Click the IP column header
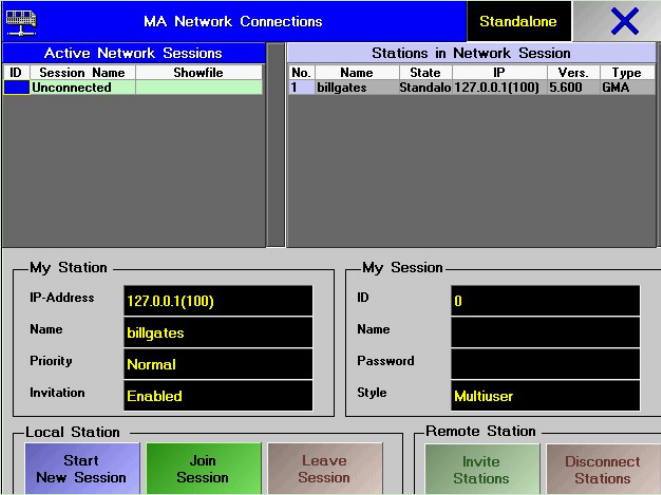 [499, 73]
